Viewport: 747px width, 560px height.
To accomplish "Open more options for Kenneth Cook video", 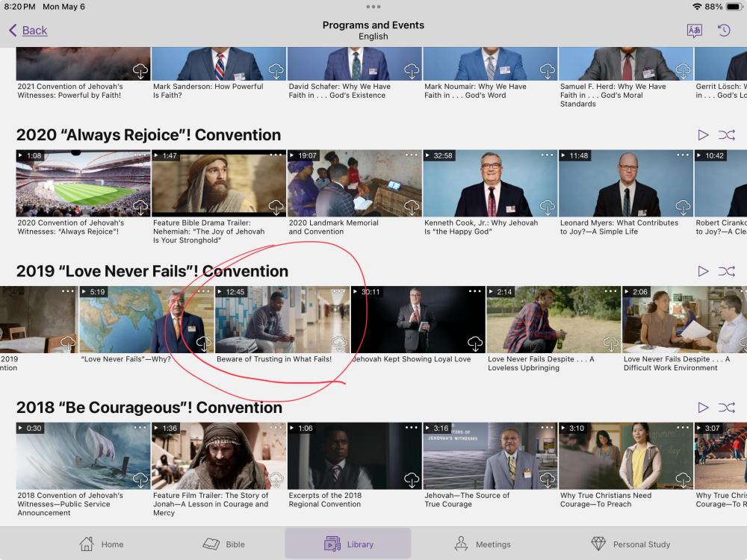I will coord(548,155).
